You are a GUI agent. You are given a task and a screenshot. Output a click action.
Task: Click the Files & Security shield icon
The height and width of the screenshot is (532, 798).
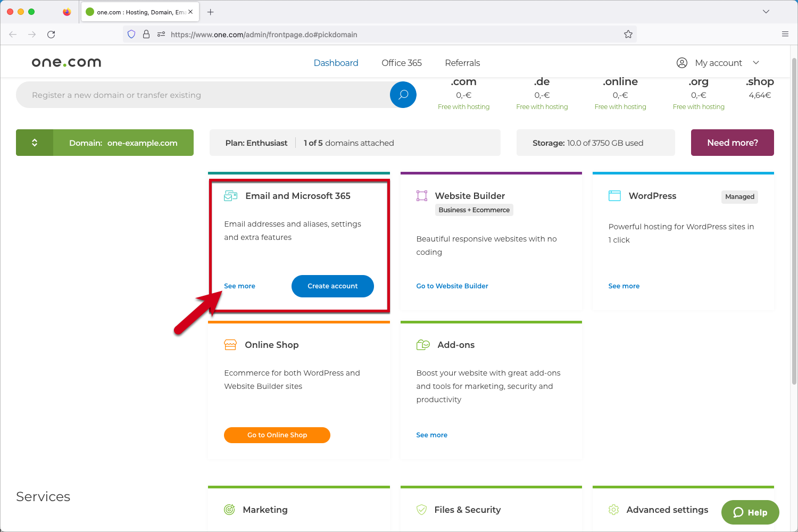coord(422,510)
